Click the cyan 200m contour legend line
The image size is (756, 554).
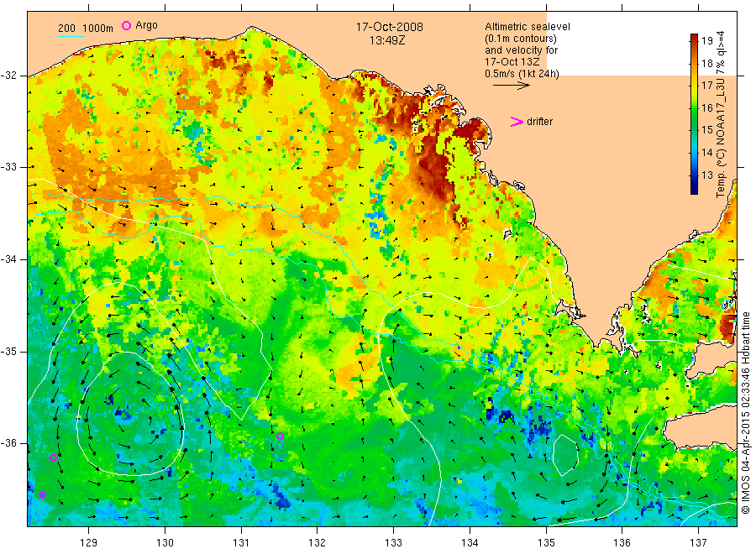tap(71, 36)
